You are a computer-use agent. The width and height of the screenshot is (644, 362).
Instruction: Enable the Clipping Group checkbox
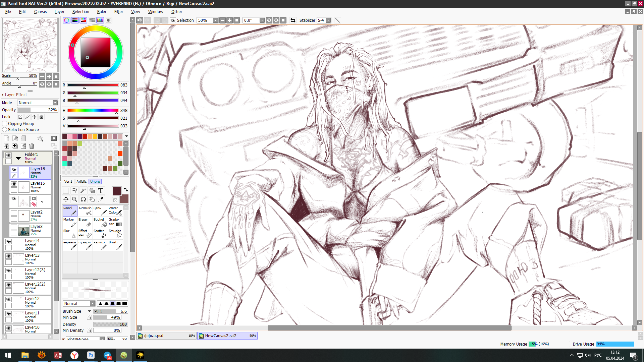tap(5, 124)
